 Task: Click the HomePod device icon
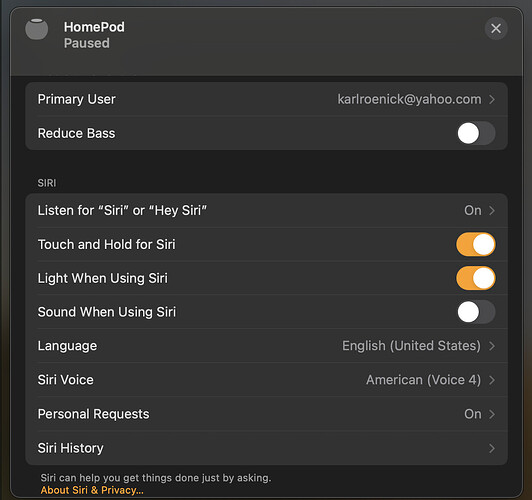(37, 30)
